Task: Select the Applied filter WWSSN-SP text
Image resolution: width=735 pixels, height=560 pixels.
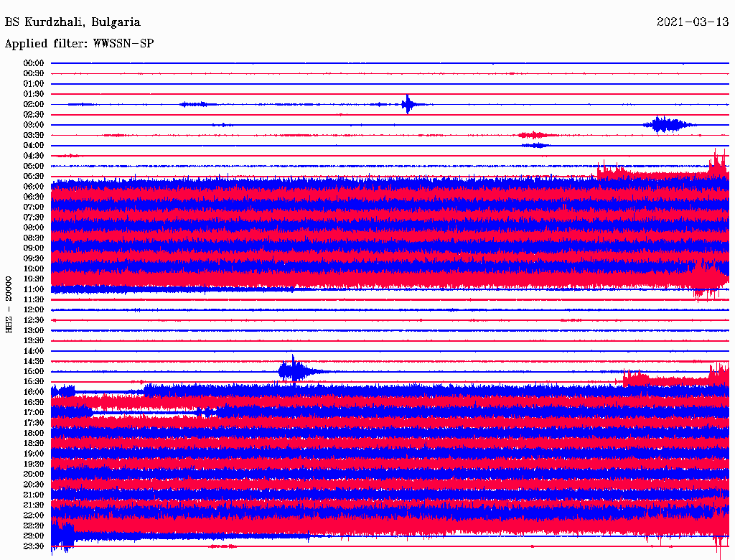Action: click(79, 44)
